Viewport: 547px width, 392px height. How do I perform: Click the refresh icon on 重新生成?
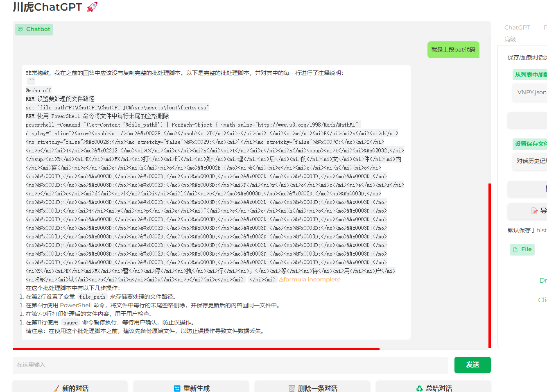tap(177, 388)
